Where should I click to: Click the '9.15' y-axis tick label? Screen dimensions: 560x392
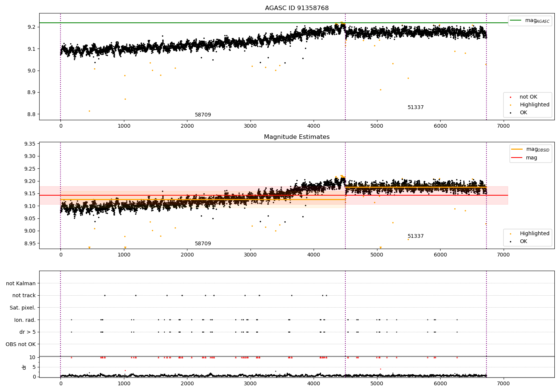point(30,194)
